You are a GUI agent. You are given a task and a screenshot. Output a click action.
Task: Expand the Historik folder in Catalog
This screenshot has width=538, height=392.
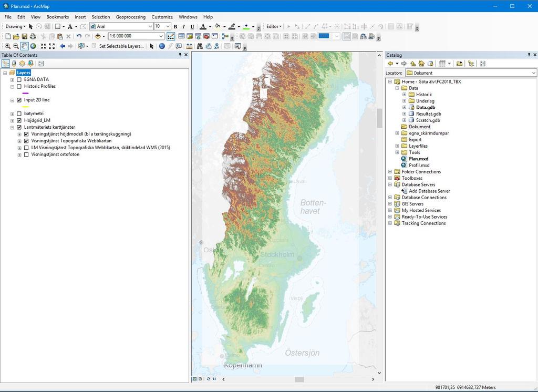coord(404,95)
